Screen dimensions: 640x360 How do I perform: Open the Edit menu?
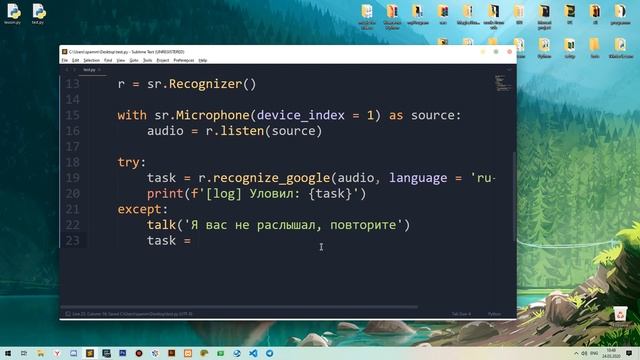point(76,60)
